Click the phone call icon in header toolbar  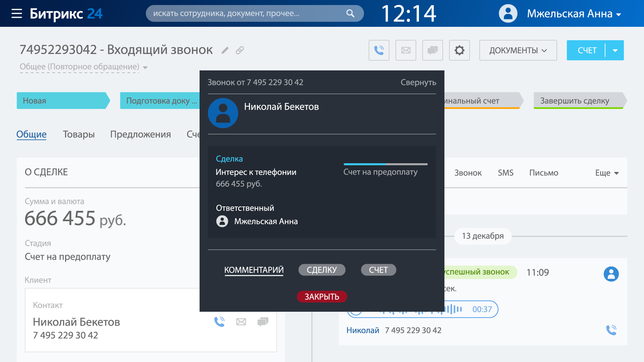click(379, 50)
